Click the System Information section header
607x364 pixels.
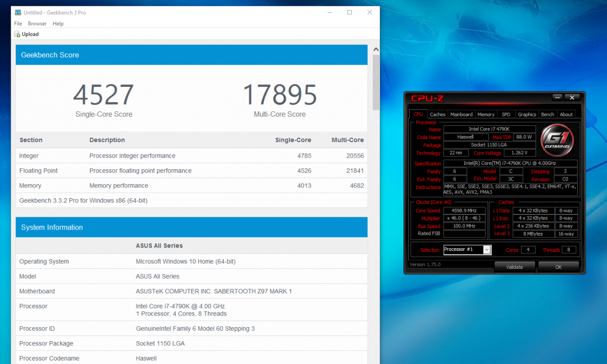(x=192, y=227)
